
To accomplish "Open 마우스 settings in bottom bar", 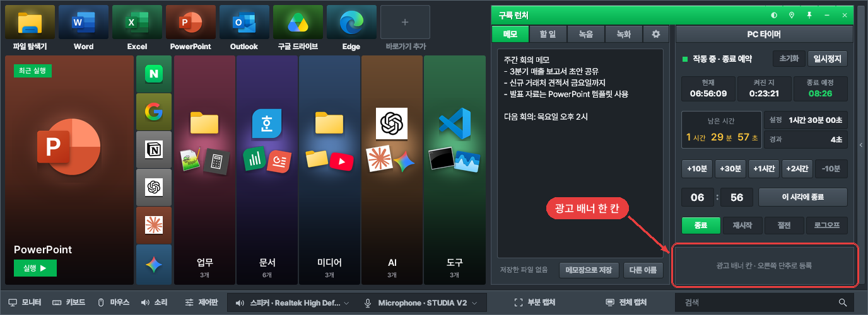I will 113,302.
